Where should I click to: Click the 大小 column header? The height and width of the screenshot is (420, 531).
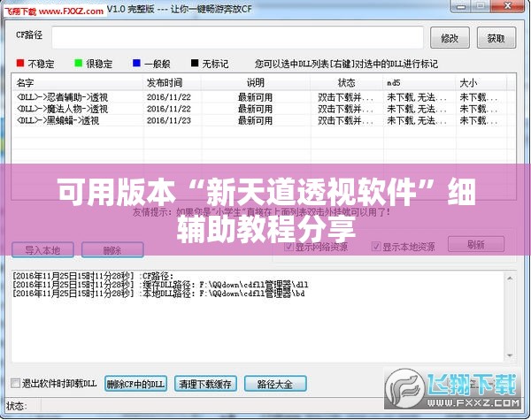tap(481, 82)
